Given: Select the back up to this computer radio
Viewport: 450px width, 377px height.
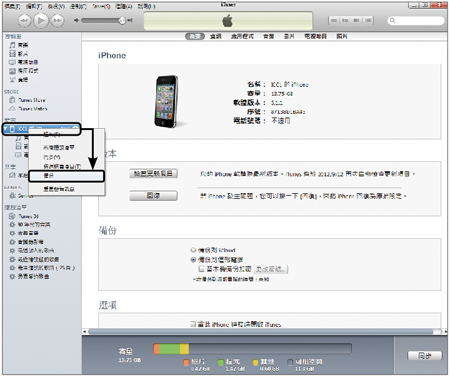Looking at the screenshot, I should [x=193, y=260].
